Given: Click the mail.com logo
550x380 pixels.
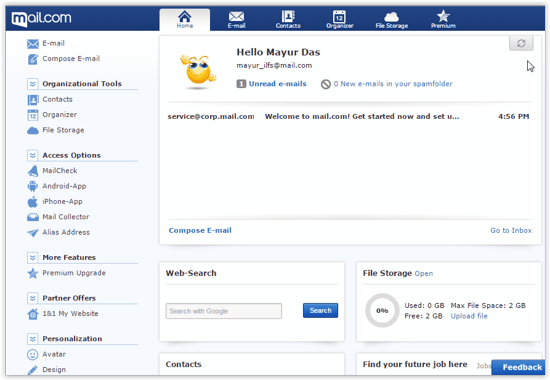Looking at the screenshot, I should point(41,18).
